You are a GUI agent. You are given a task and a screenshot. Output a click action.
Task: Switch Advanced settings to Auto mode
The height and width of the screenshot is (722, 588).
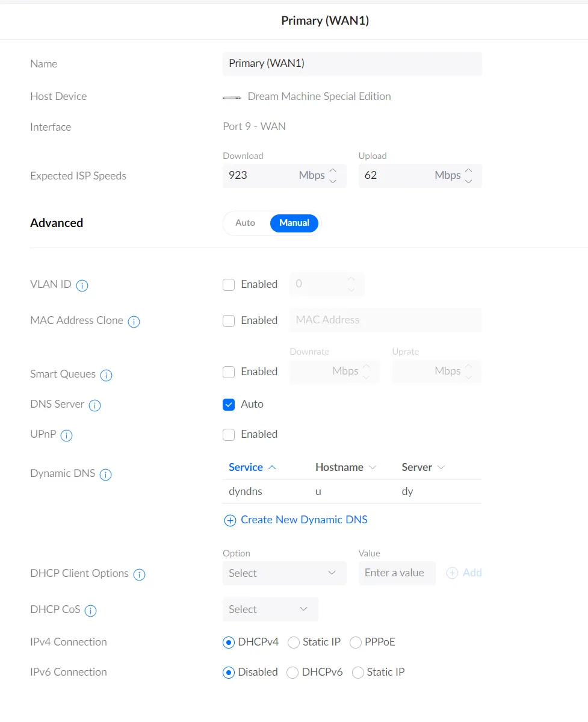click(246, 223)
